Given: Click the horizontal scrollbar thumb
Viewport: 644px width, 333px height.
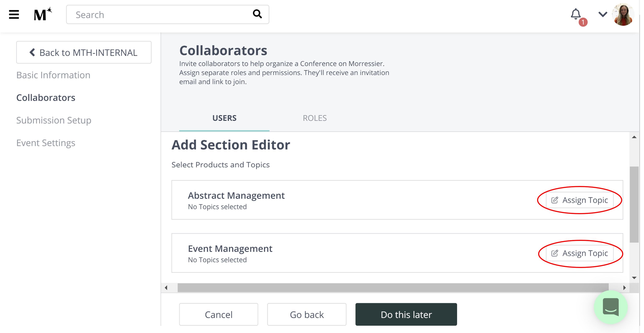Looking at the screenshot, I should [x=393, y=288].
